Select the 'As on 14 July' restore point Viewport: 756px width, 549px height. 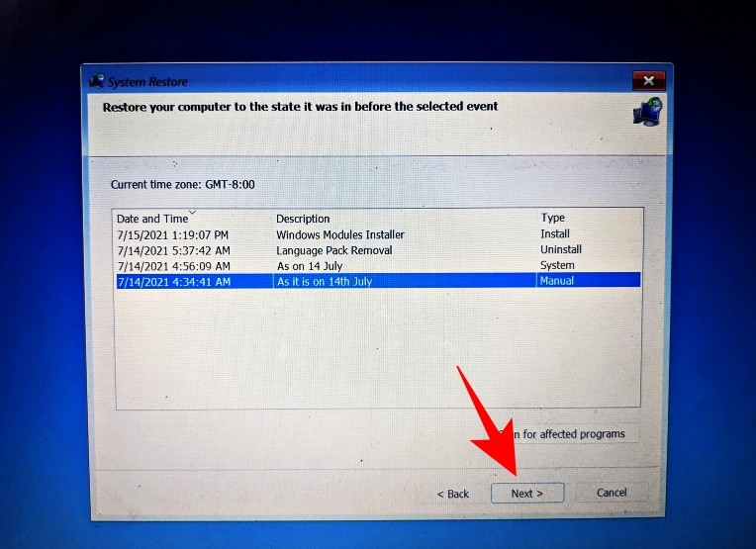[x=378, y=266]
